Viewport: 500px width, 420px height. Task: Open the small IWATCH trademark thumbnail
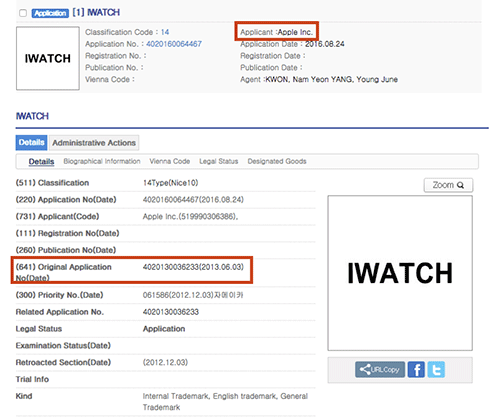48,58
